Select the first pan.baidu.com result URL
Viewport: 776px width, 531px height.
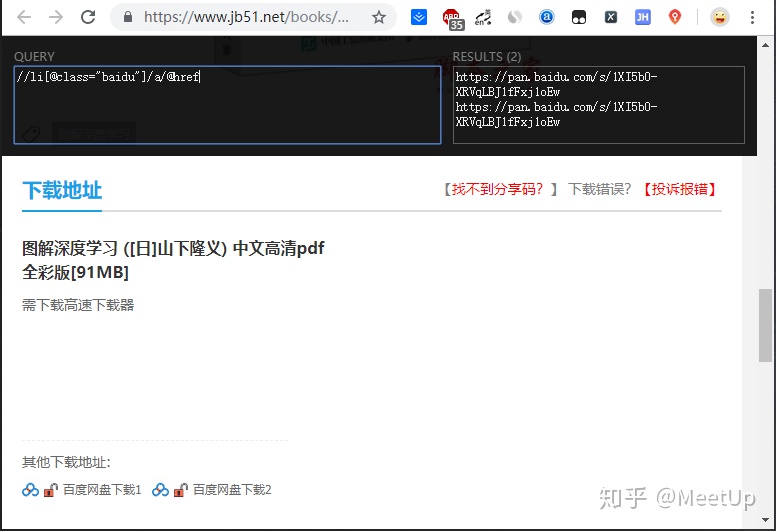pyautogui.click(x=556, y=84)
